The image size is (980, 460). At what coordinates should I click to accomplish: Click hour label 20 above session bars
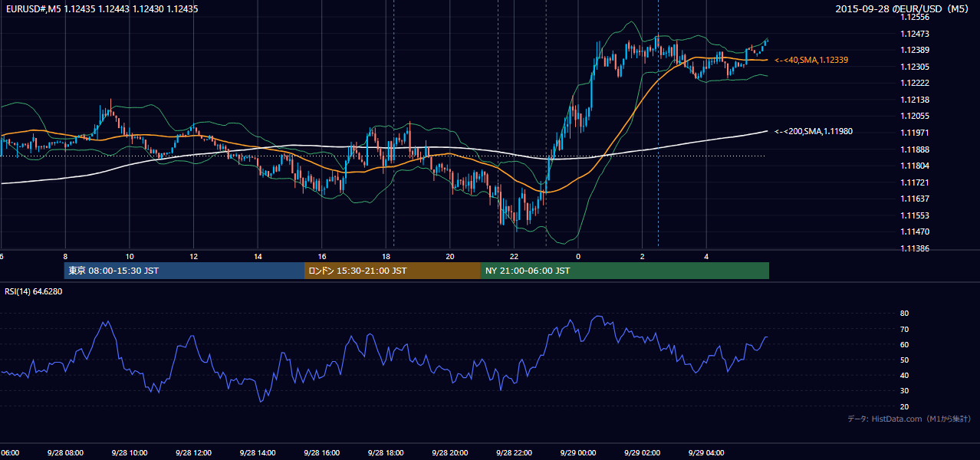tap(450, 257)
